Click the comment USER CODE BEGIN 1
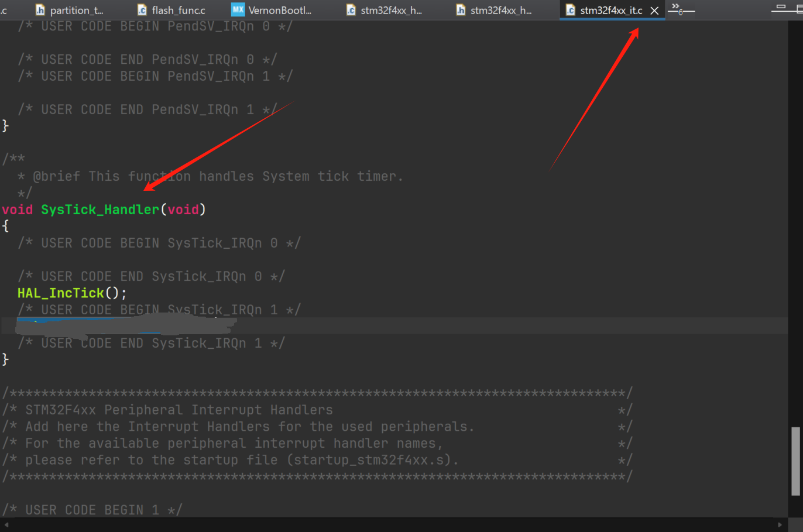 pos(92,510)
